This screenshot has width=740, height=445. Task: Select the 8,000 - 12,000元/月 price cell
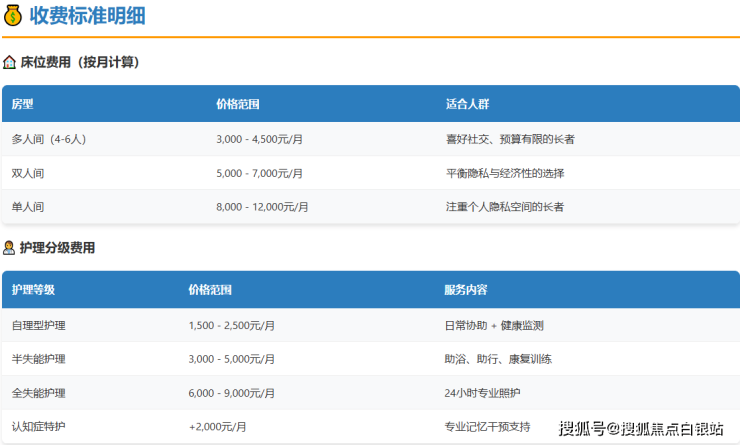pos(262,207)
